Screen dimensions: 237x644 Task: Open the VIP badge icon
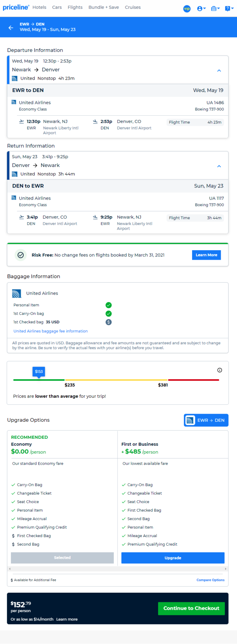pos(187,8)
